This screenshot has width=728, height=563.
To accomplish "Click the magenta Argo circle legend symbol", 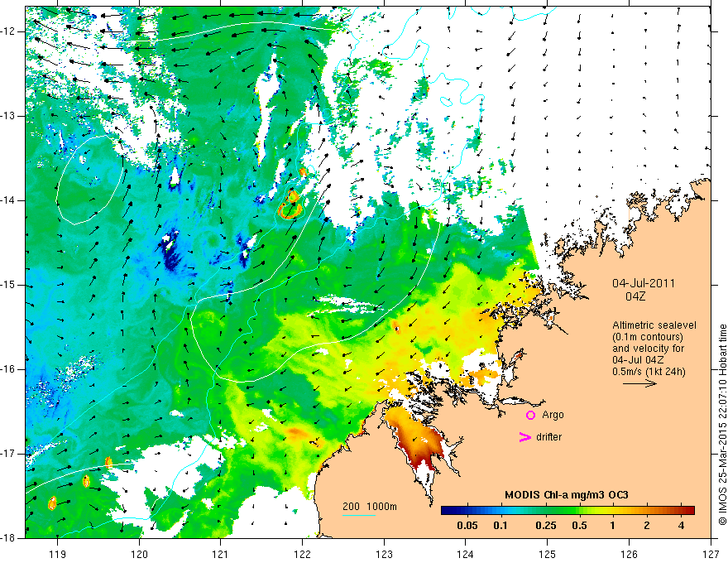I will click(530, 415).
